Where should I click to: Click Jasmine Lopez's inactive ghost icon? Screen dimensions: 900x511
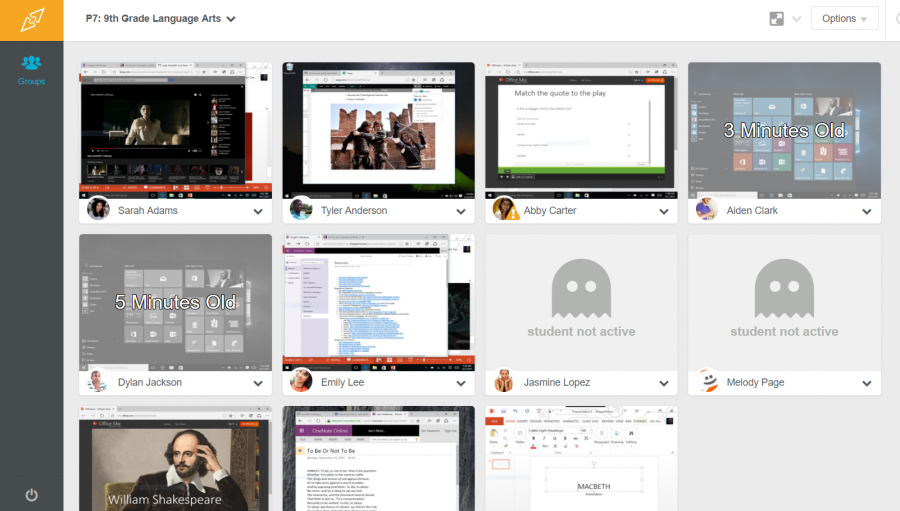tap(581, 288)
